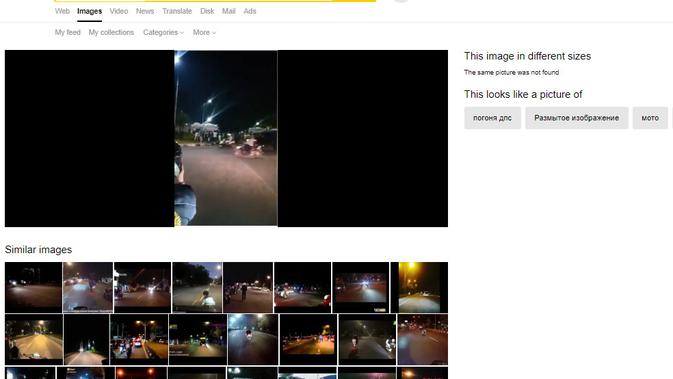
Task: Open the Video search tab
Action: pyautogui.click(x=118, y=11)
